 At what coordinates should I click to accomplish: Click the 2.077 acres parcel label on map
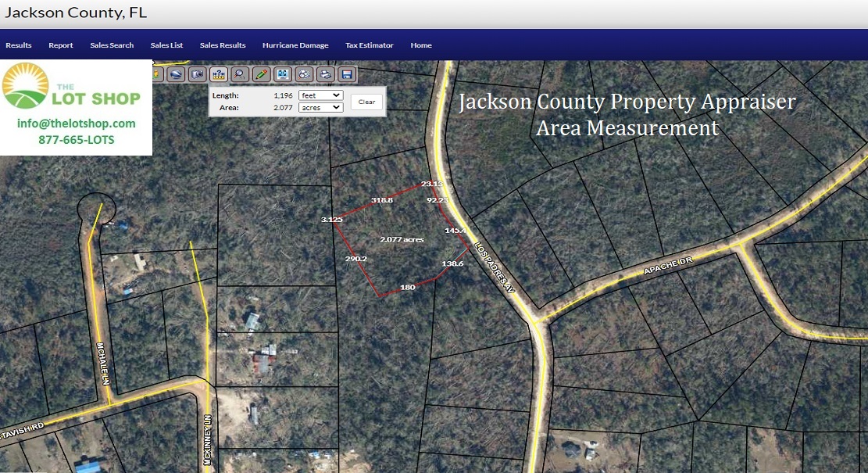pyautogui.click(x=402, y=239)
